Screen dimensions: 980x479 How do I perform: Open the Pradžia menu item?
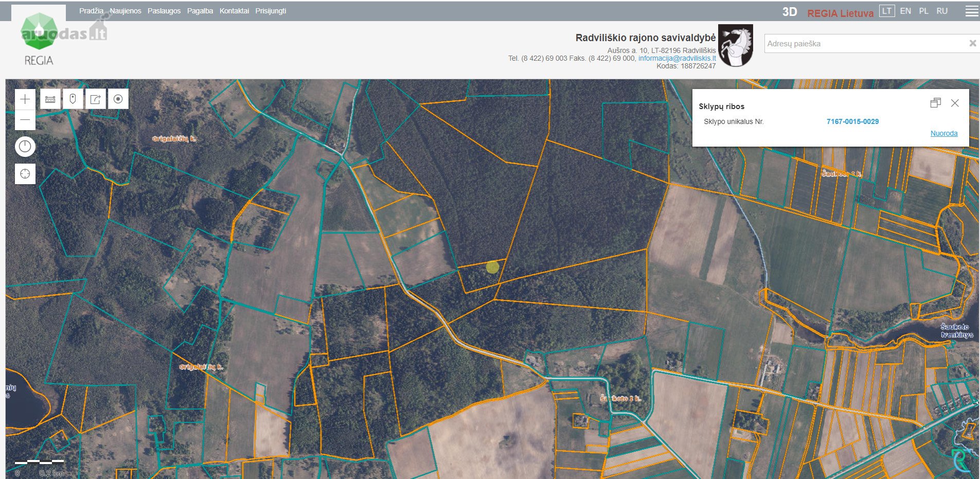click(x=91, y=11)
